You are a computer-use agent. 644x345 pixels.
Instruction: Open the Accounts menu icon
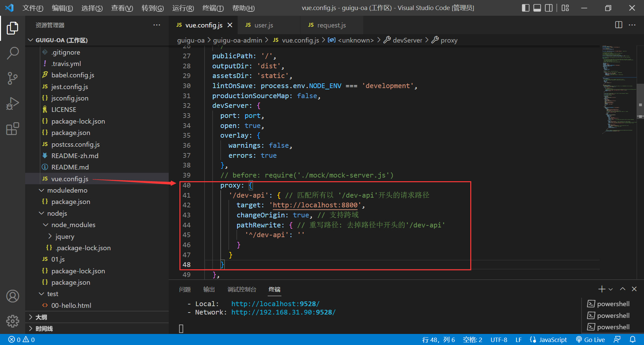pyautogui.click(x=13, y=296)
